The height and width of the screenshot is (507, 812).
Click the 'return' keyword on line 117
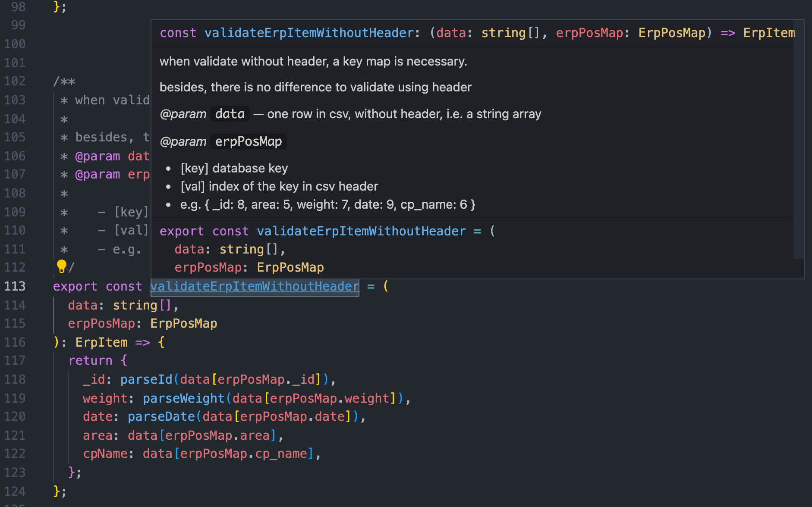90,360
